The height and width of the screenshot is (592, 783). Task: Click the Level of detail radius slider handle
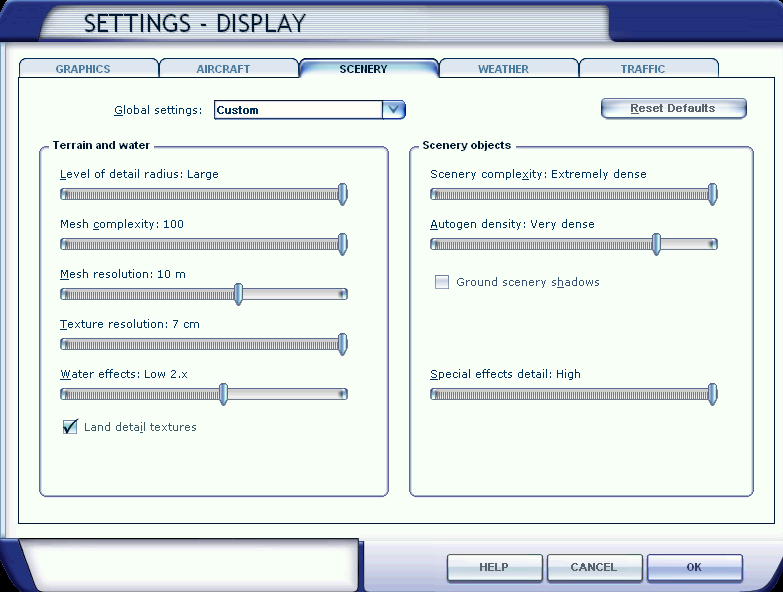tap(343, 194)
